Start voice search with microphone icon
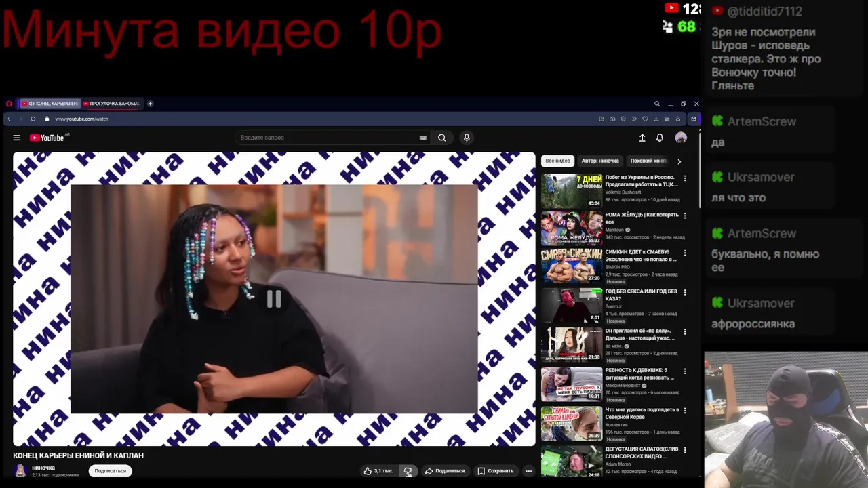 (467, 138)
